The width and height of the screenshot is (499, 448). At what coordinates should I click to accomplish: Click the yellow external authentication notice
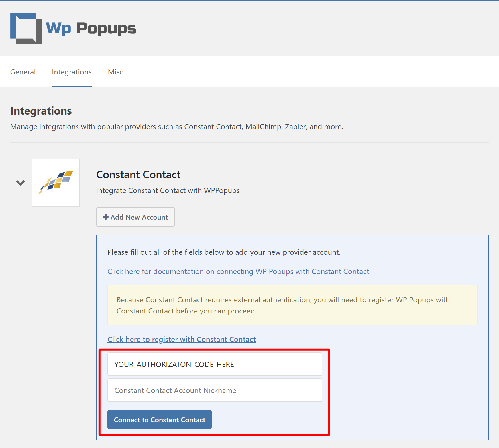(292, 305)
